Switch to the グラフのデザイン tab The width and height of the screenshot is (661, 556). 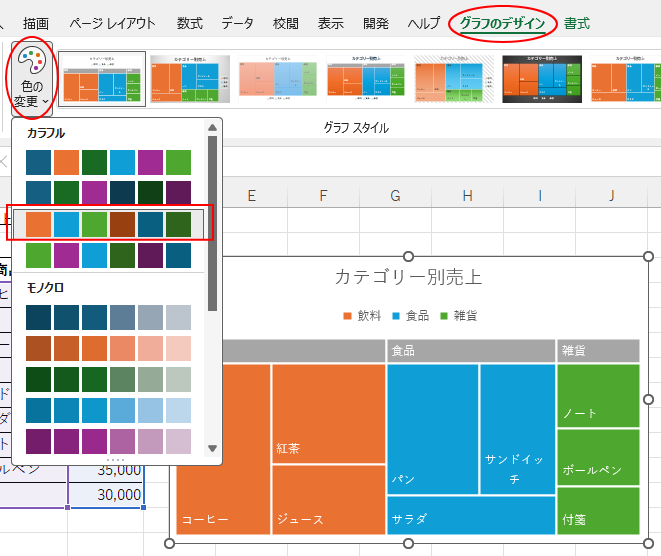(x=502, y=23)
